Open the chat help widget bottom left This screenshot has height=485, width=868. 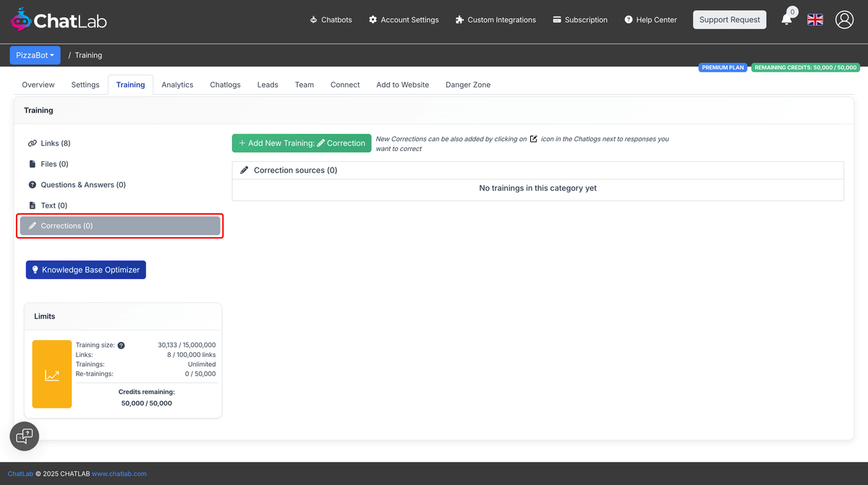[24, 436]
